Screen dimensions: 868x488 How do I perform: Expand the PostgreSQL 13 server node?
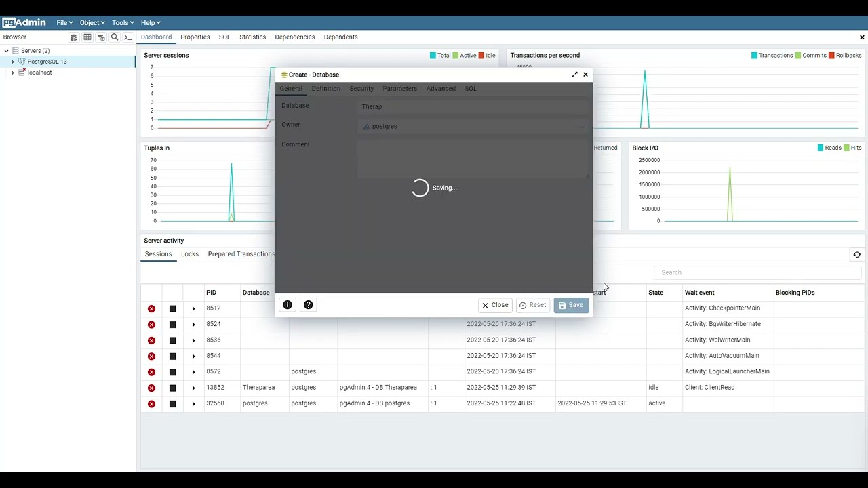[12, 62]
